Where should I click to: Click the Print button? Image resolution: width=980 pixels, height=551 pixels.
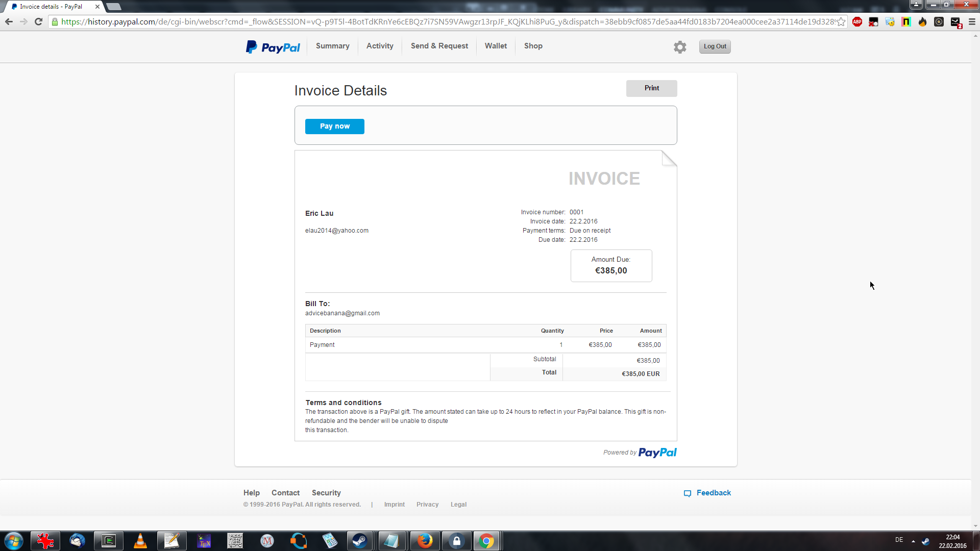point(651,88)
